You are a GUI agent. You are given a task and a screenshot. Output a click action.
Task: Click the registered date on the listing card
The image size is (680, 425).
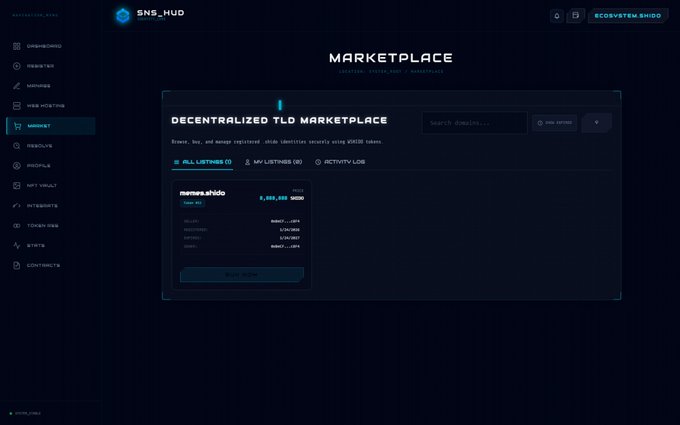coord(289,229)
